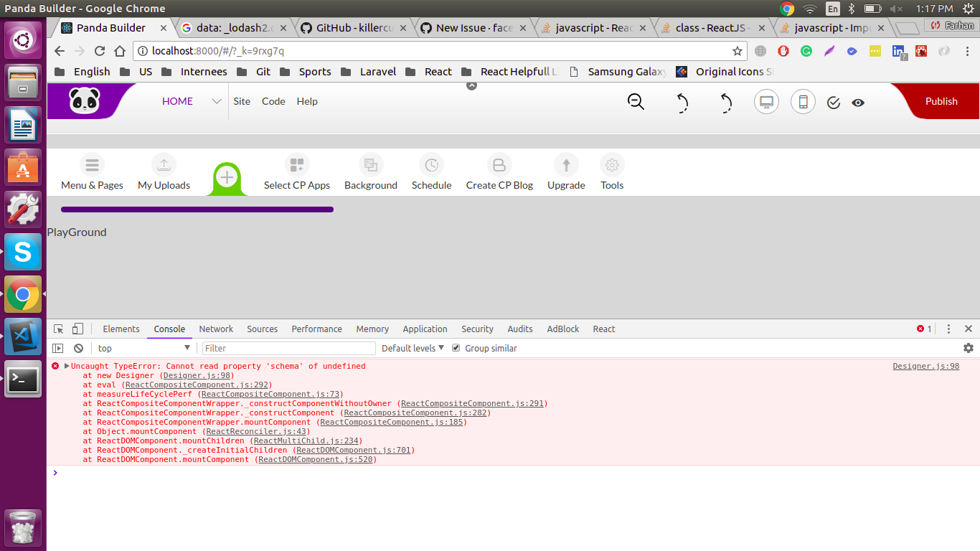Click the zoom out icon in builder toolbar
Screen dimensions: 980x551
636,102
